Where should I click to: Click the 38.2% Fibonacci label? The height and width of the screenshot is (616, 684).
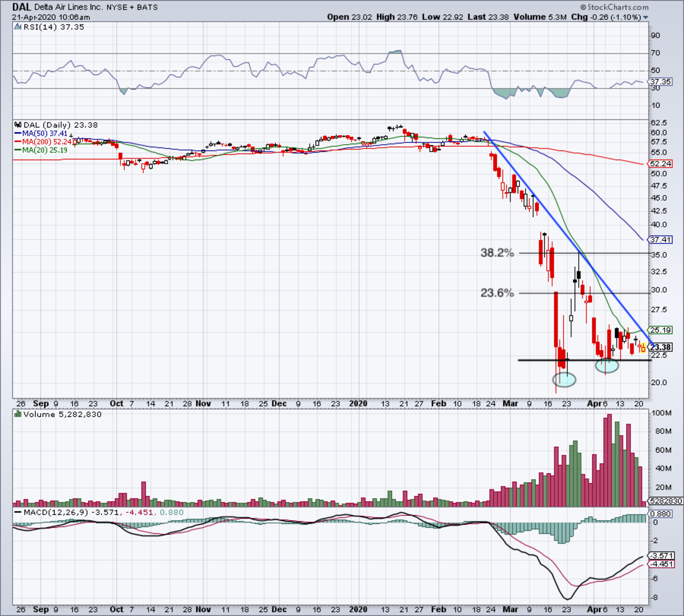[497, 252]
